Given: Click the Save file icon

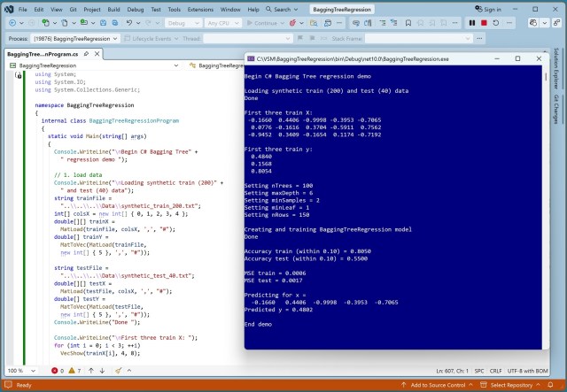Looking at the screenshot, I should click(103, 23).
